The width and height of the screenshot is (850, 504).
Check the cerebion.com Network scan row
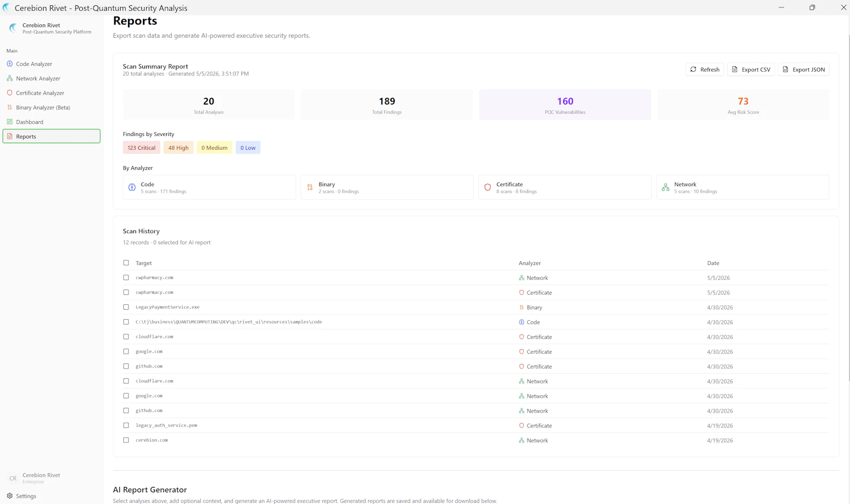click(x=126, y=440)
